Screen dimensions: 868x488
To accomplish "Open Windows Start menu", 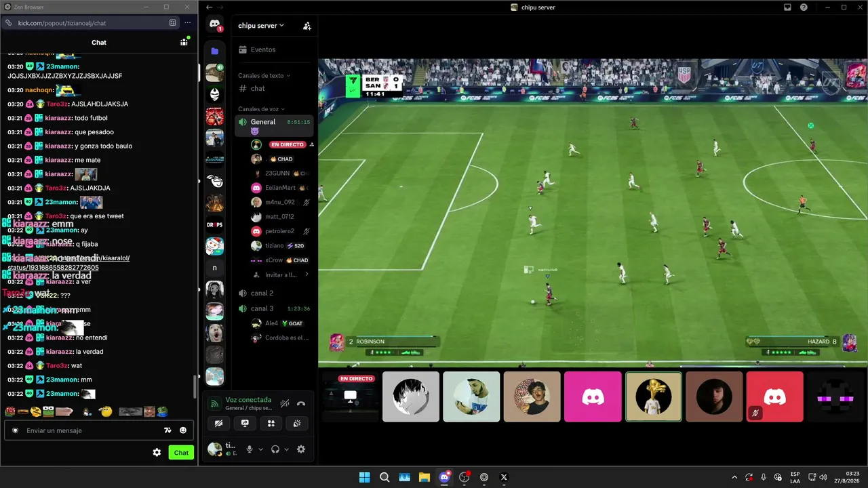I will (364, 477).
